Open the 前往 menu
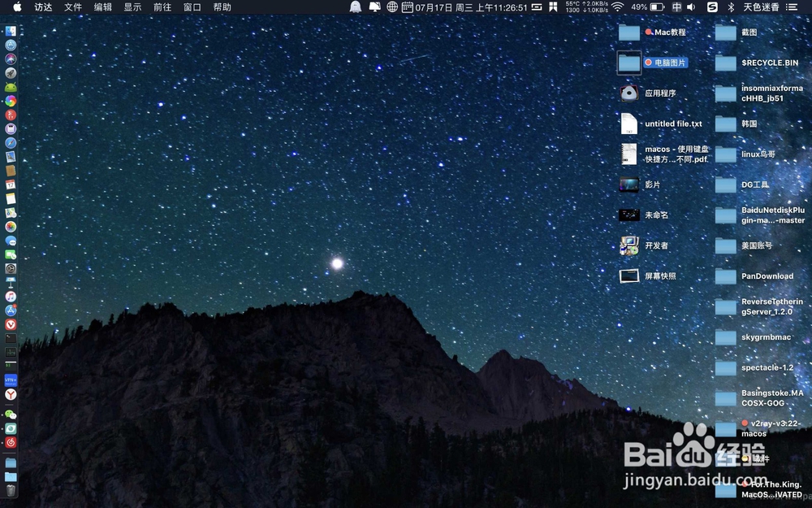 [x=162, y=7]
